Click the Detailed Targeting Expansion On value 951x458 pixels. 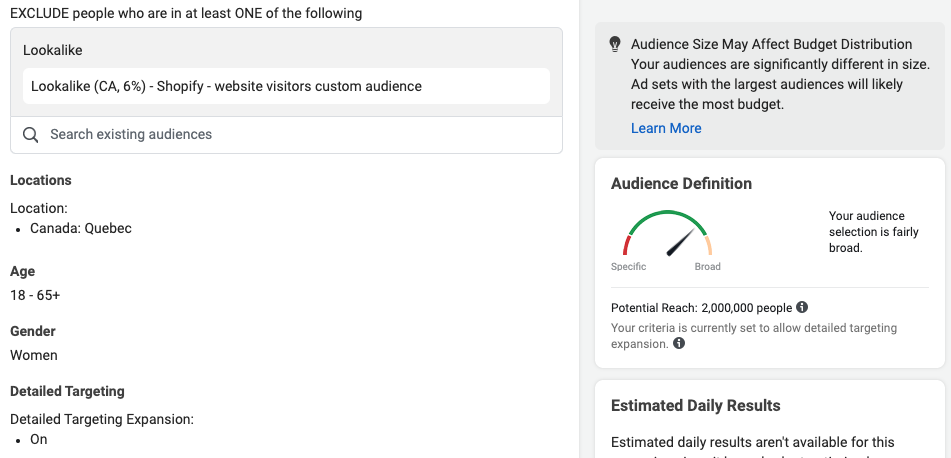coord(38,439)
